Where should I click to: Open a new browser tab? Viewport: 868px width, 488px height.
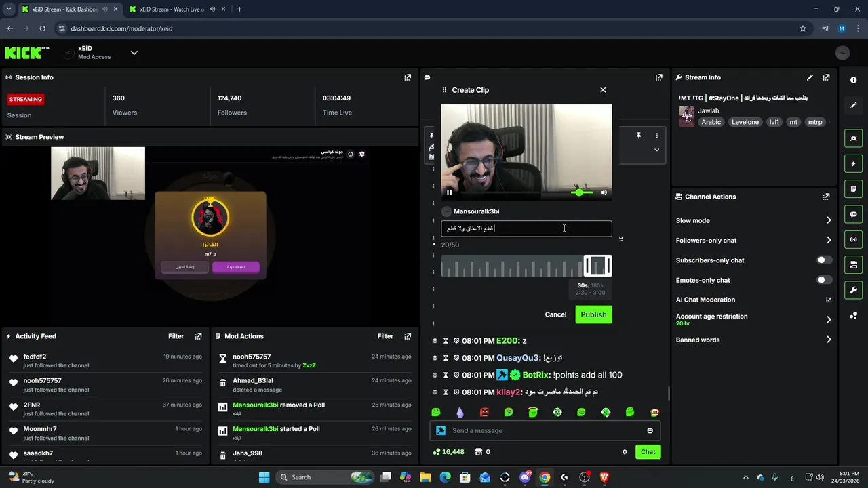pyautogui.click(x=239, y=9)
